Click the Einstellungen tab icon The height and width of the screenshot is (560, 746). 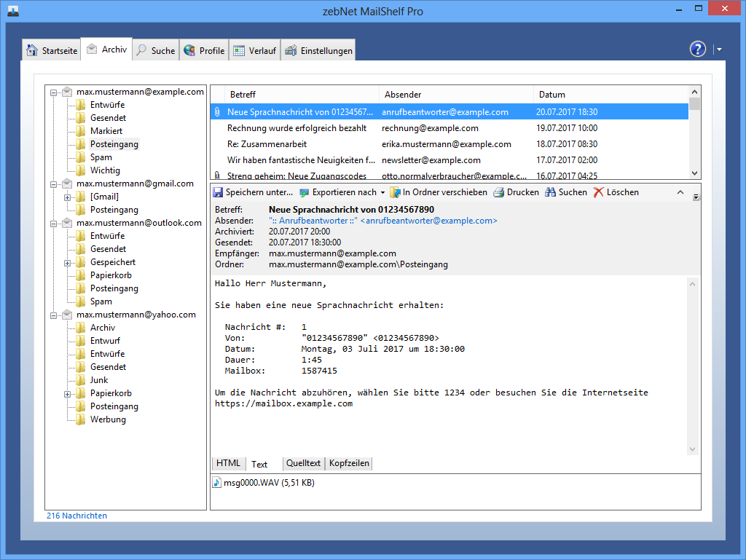[x=290, y=50]
